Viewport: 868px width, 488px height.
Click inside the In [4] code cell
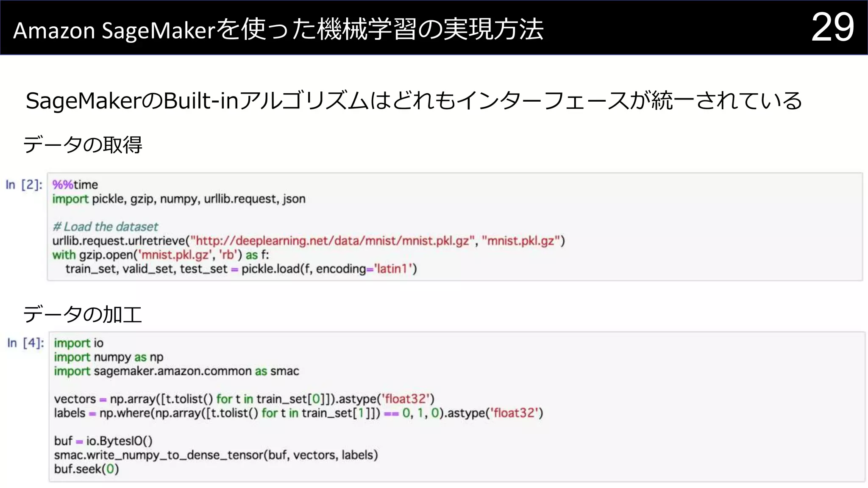(x=457, y=407)
